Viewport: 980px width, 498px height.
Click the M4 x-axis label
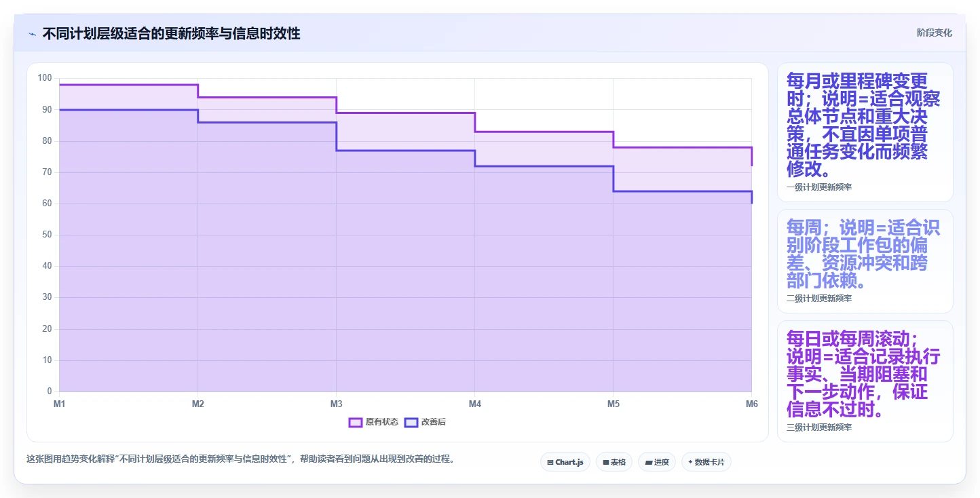[475, 404]
